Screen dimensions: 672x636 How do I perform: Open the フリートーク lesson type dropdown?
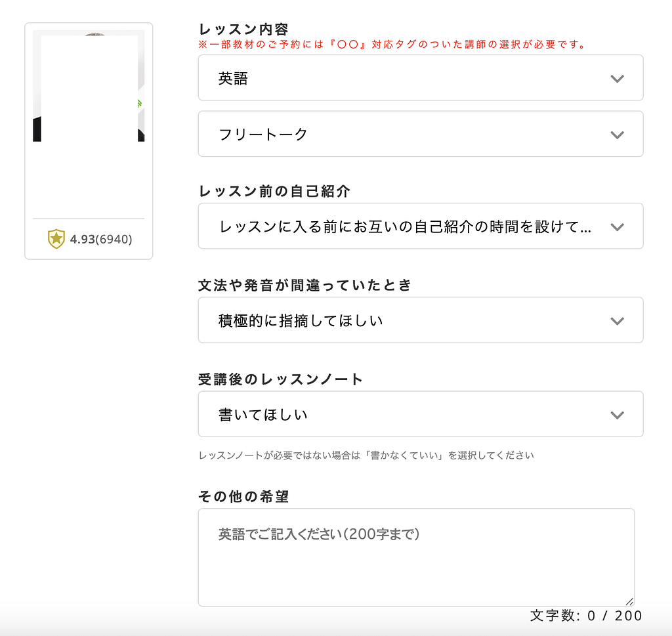pos(420,134)
